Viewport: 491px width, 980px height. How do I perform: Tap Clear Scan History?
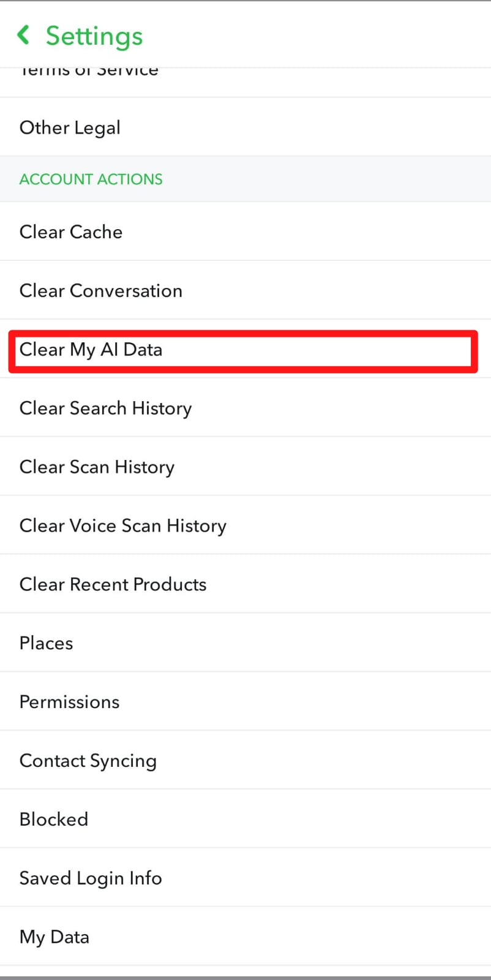tap(97, 467)
